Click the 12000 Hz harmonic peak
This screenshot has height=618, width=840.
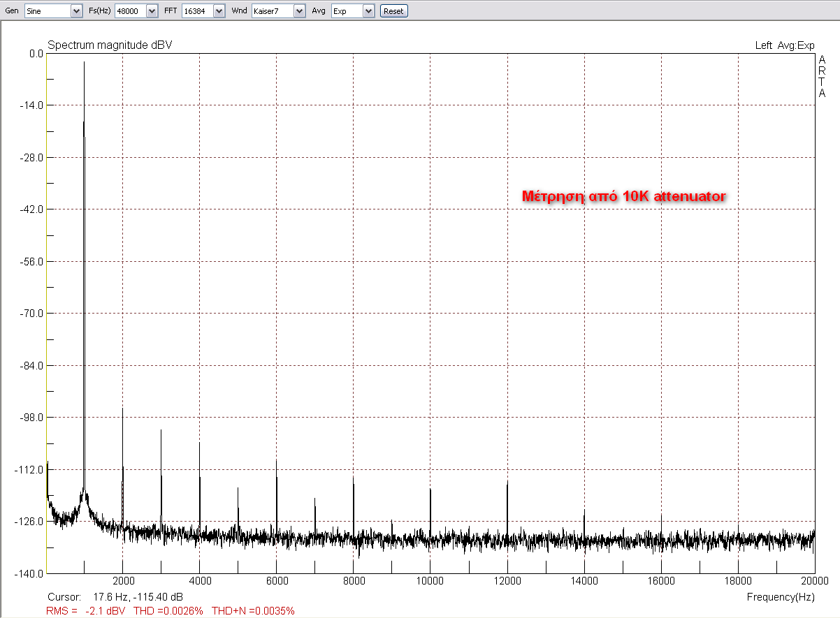tap(507, 483)
